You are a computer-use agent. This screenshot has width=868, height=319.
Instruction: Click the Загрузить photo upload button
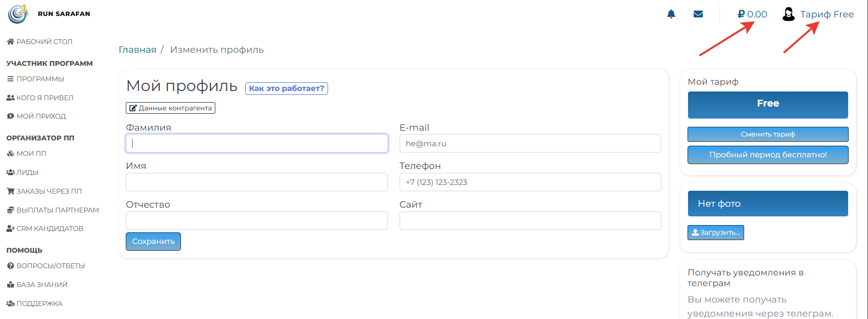(x=716, y=232)
